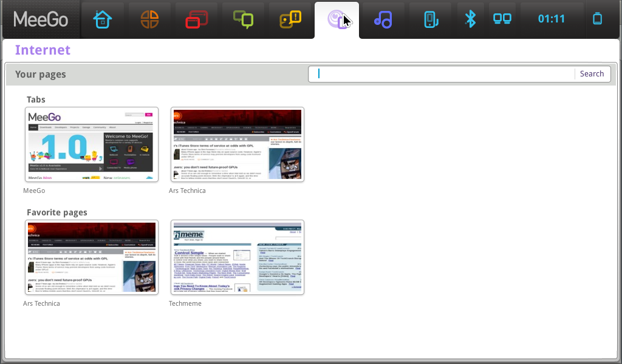Screen dimensions: 622x364
Task: Open the Applications panel icon
Action: [149, 19]
